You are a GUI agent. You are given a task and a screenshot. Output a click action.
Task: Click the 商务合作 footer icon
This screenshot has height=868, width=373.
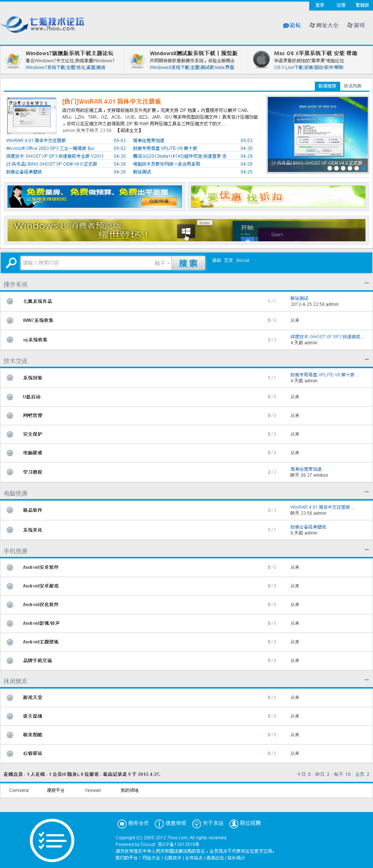point(122,824)
